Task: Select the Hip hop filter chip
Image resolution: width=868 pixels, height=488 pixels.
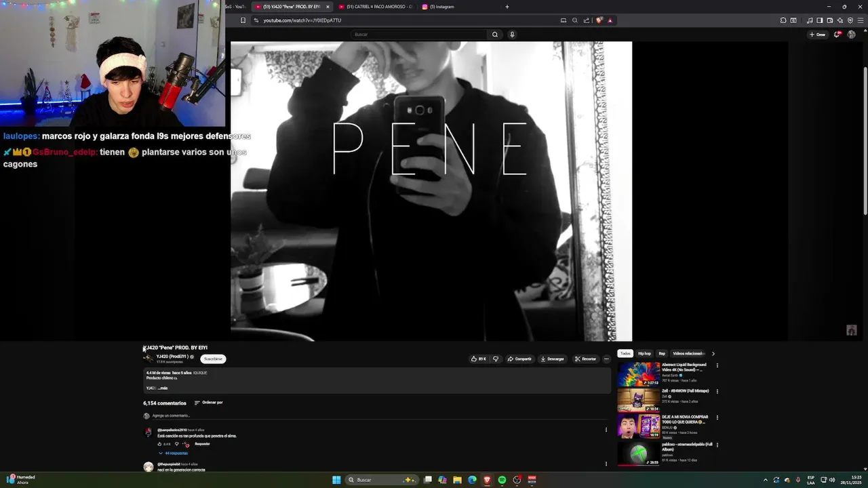Action: point(644,353)
